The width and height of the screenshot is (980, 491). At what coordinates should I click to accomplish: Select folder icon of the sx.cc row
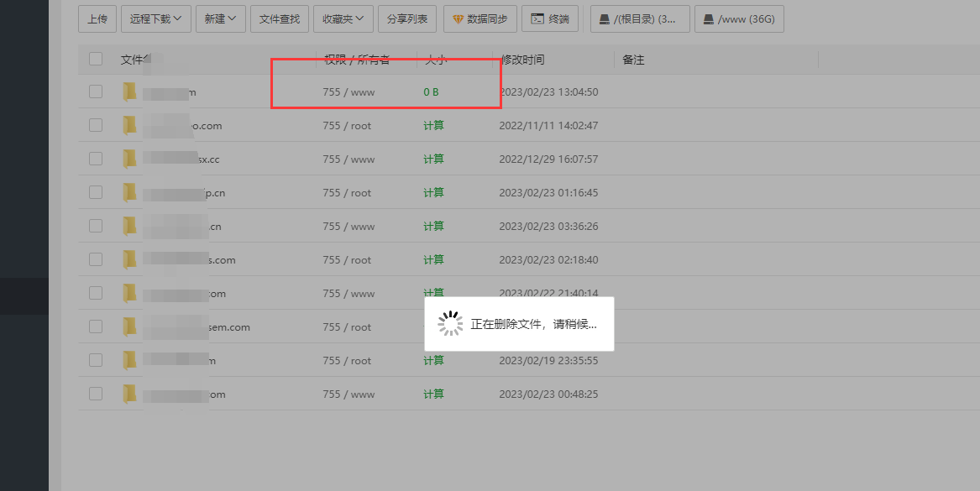point(129,159)
